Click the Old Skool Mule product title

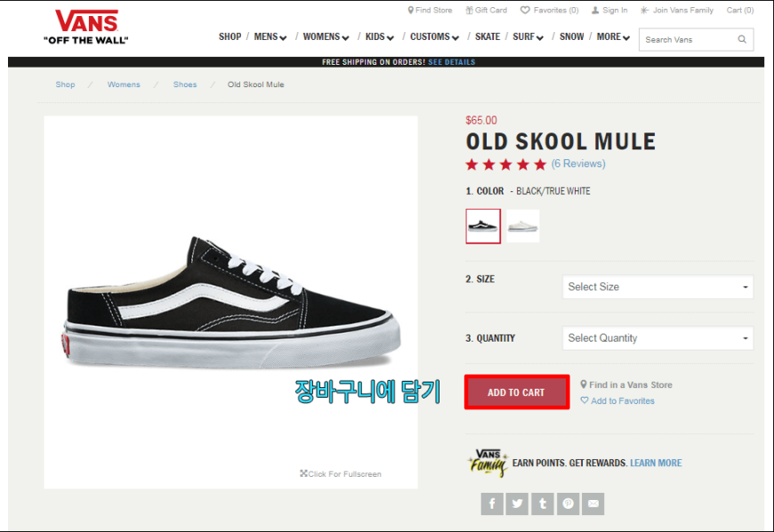click(560, 141)
